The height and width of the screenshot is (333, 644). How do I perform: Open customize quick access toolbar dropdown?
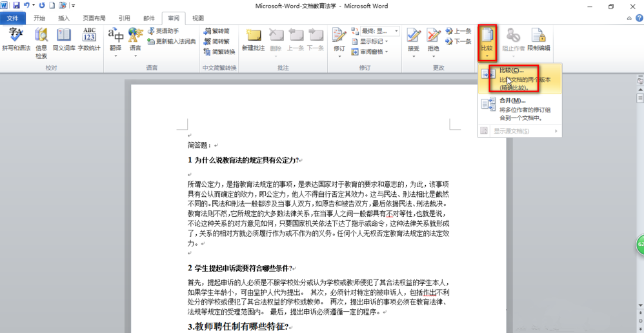tap(73, 5)
